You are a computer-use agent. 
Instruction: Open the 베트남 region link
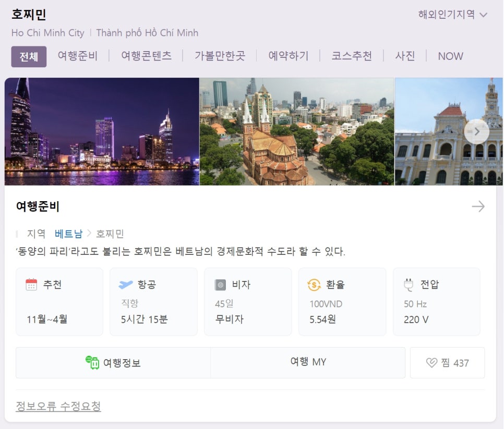(68, 234)
